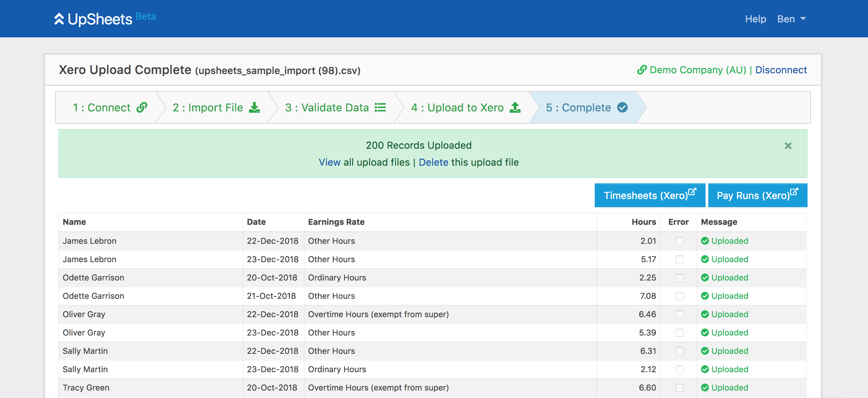Click the Delete this upload file link
Viewport: 868px width, 398px height.
tap(433, 162)
